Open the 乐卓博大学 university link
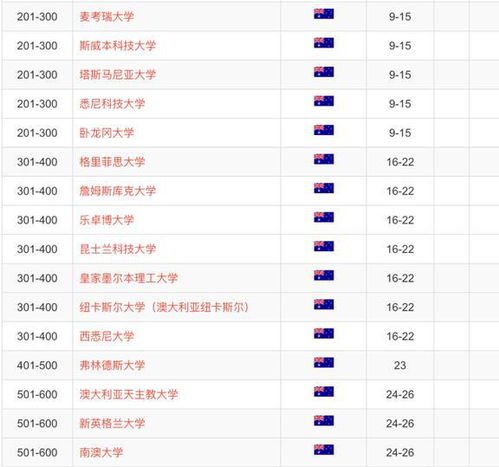Screen dimensions: 499x467 107,220
